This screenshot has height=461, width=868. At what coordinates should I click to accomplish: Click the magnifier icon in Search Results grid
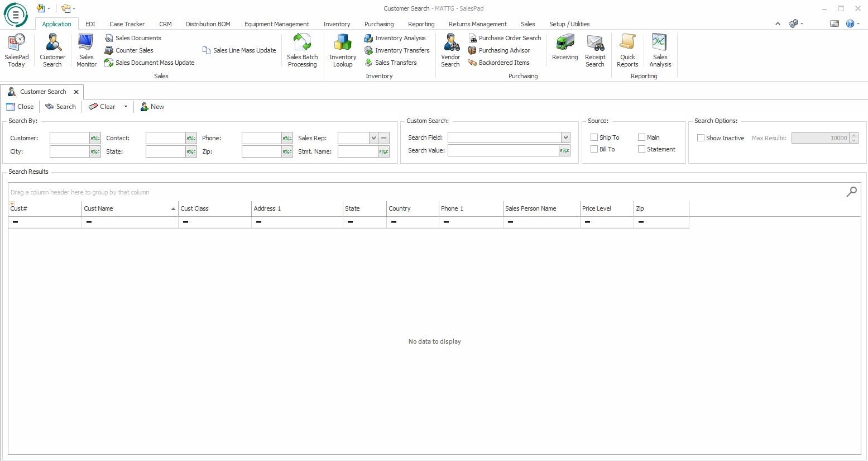point(851,192)
